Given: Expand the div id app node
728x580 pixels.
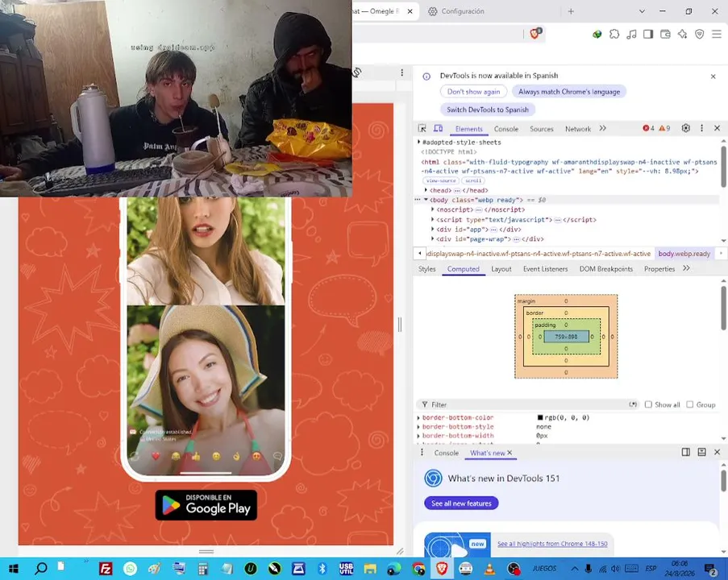Looking at the screenshot, I should coord(432,230).
